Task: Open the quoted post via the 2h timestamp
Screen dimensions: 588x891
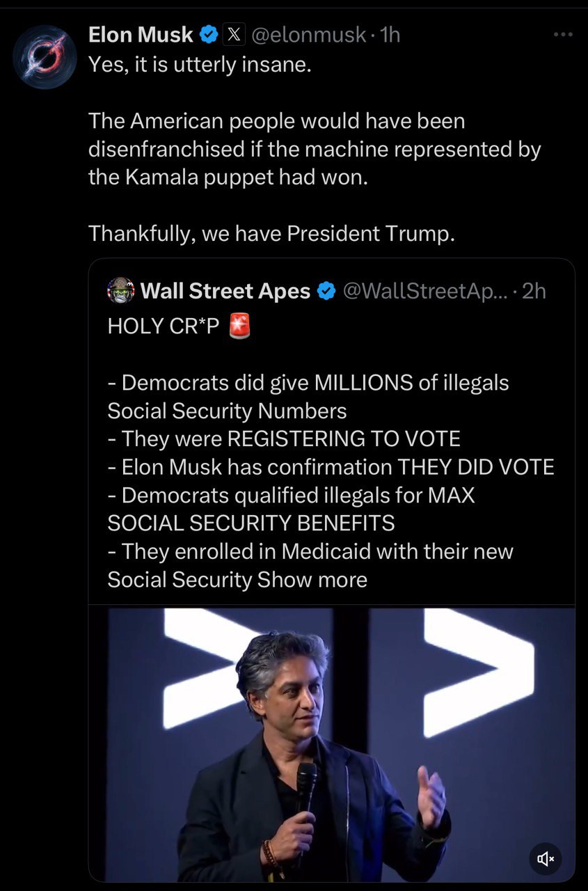Action: tap(533, 291)
